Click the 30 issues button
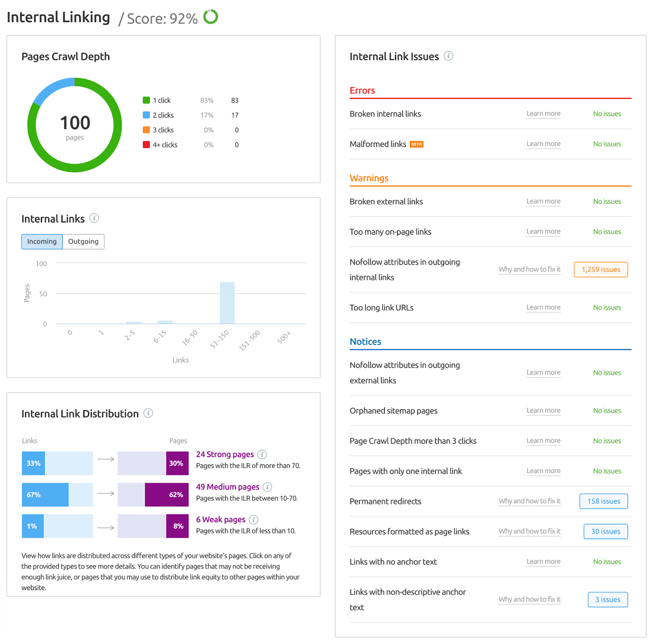653x644 pixels. click(x=606, y=531)
